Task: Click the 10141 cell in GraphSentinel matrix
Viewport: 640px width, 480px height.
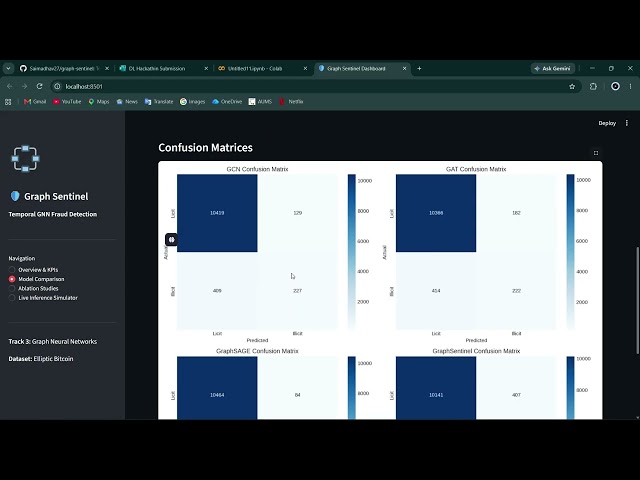Action: [436, 388]
